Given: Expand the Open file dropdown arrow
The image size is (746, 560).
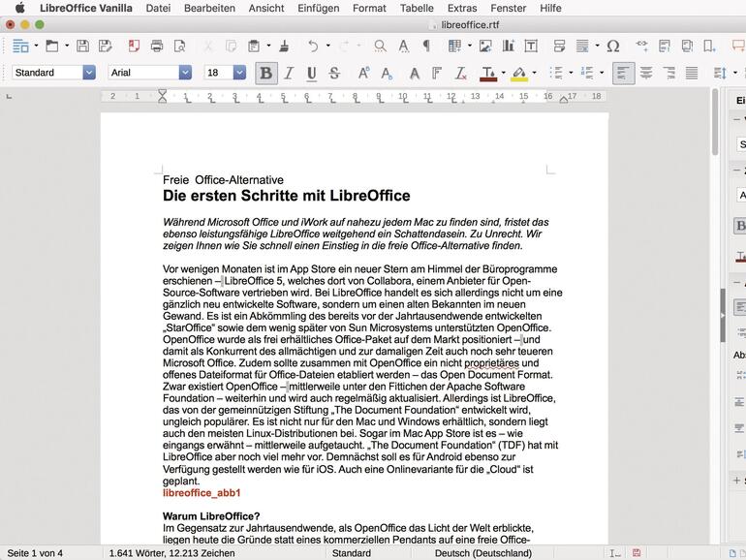Looking at the screenshot, I should tap(67, 46).
